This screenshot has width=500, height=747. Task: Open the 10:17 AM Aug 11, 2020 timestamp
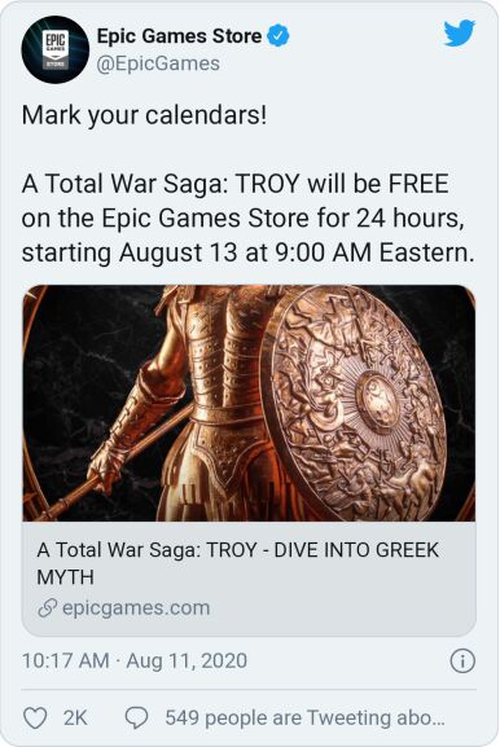click(134, 661)
